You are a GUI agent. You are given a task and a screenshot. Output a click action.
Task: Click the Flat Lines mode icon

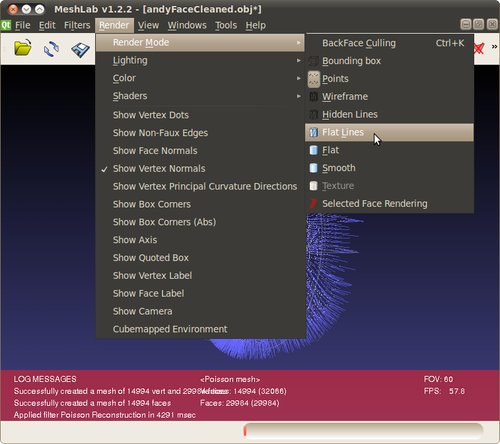pyautogui.click(x=313, y=132)
